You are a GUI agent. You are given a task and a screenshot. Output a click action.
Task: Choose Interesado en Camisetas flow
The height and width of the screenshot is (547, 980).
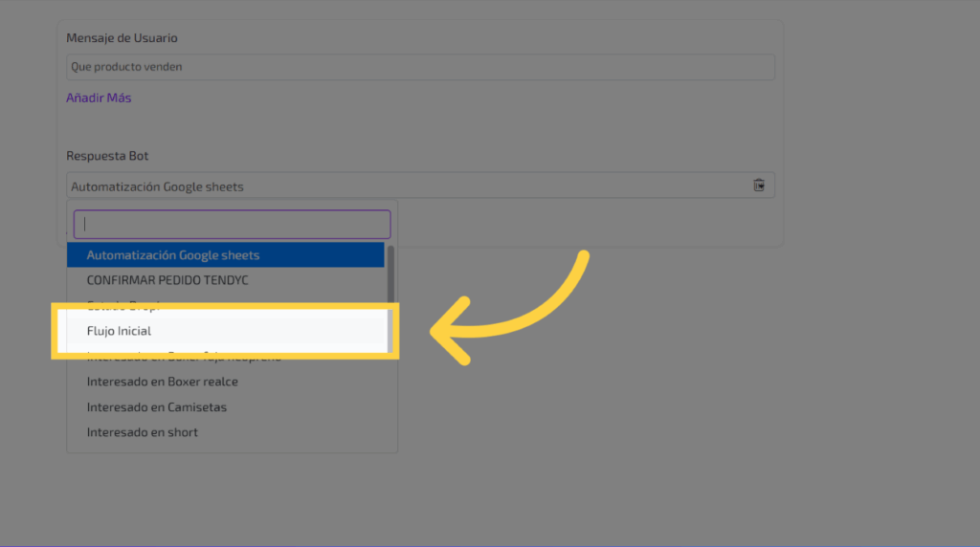point(156,407)
